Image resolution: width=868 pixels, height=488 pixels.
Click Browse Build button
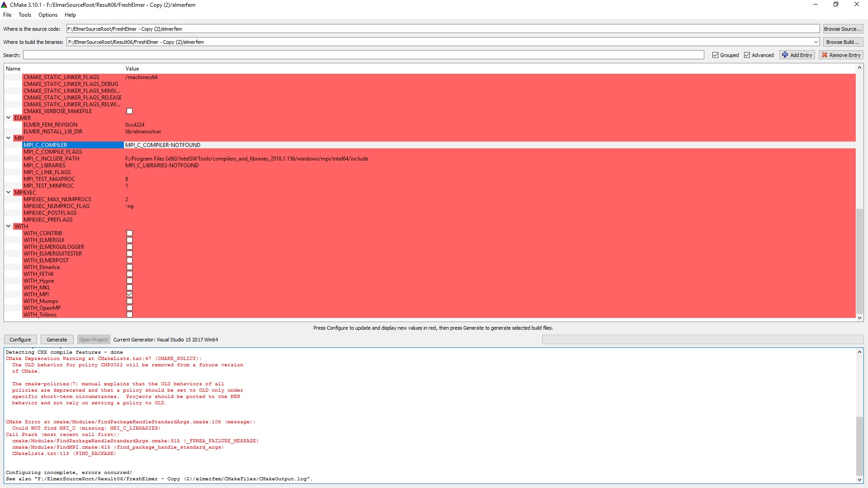(843, 42)
